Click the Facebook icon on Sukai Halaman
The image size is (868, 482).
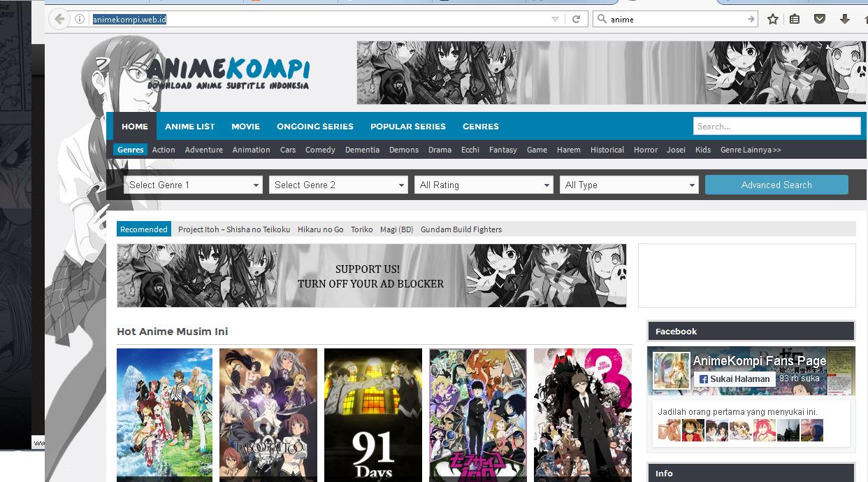tap(705, 378)
